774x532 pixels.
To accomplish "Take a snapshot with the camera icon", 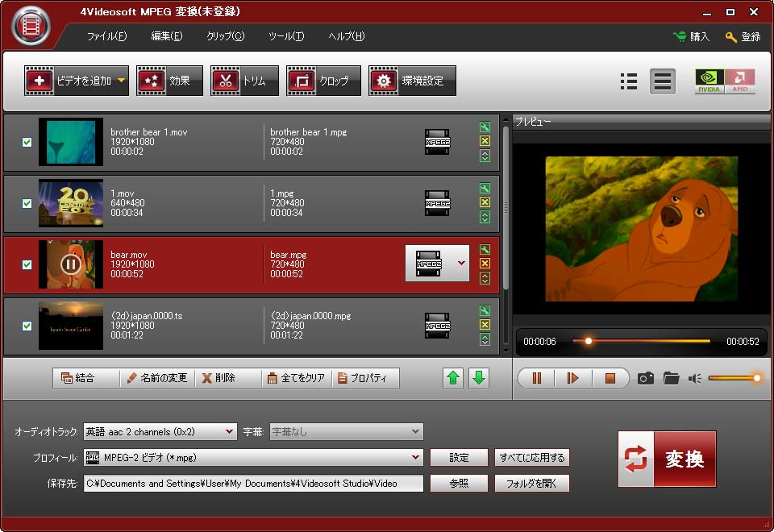I will tap(645, 378).
